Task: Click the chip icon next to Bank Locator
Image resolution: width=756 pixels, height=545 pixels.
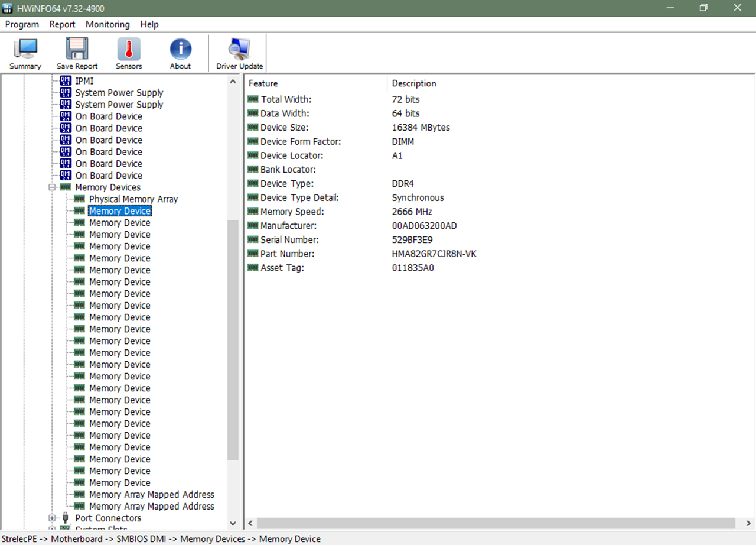Action: click(x=253, y=170)
